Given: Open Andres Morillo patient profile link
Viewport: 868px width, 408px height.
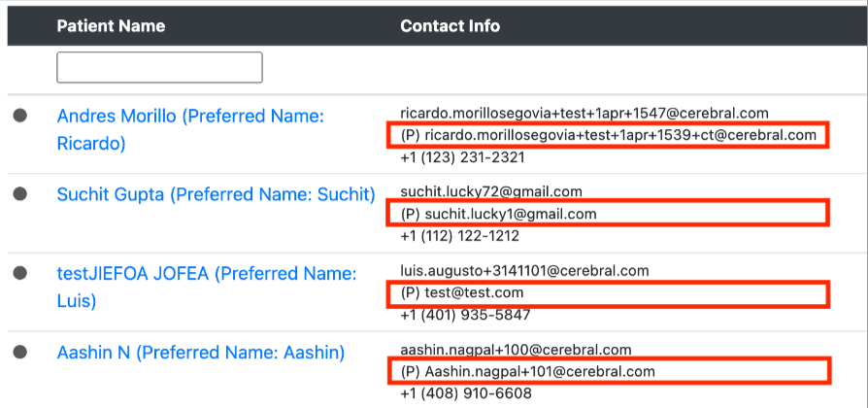Looking at the screenshot, I should point(190,129).
